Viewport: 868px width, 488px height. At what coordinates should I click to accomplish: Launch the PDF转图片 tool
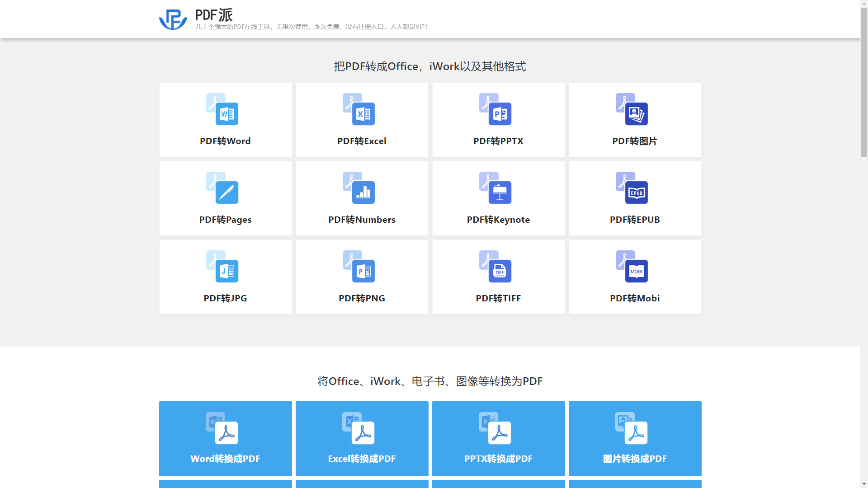click(x=635, y=120)
